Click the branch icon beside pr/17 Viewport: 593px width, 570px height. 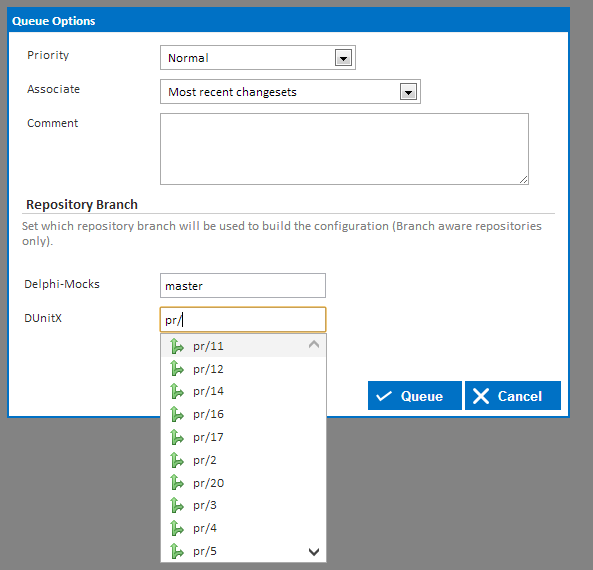click(x=176, y=437)
